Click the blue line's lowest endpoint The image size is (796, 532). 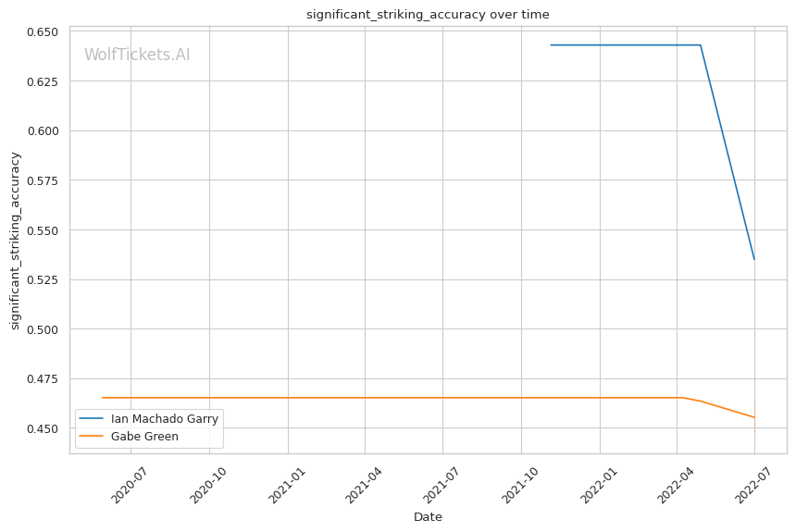point(754,259)
